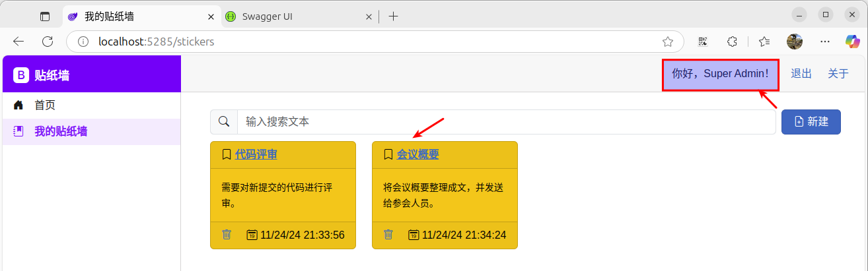Click the timestamp 11/24/24 21:34:24

[x=464, y=235]
